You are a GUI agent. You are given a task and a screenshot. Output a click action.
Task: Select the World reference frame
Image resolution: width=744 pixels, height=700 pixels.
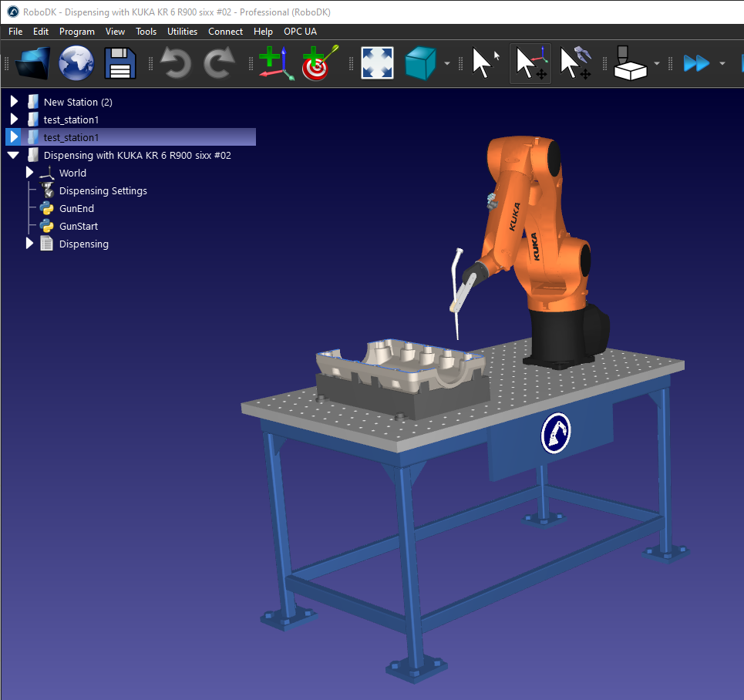coord(72,173)
